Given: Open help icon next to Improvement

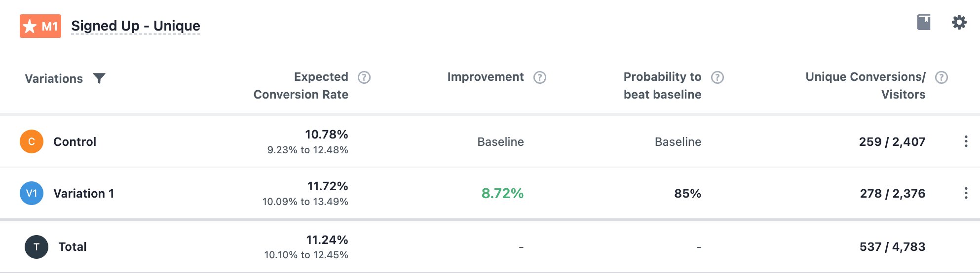Looking at the screenshot, I should 540,77.
